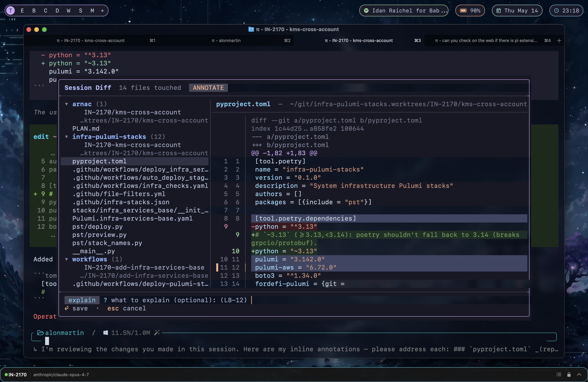The height and width of the screenshot is (382, 588).
Task: Switch to workspace T
Action: click(11, 11)
